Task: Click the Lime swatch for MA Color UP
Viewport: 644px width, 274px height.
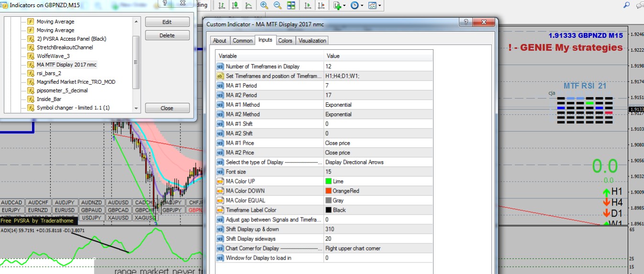Action: [x=328, y=181]
